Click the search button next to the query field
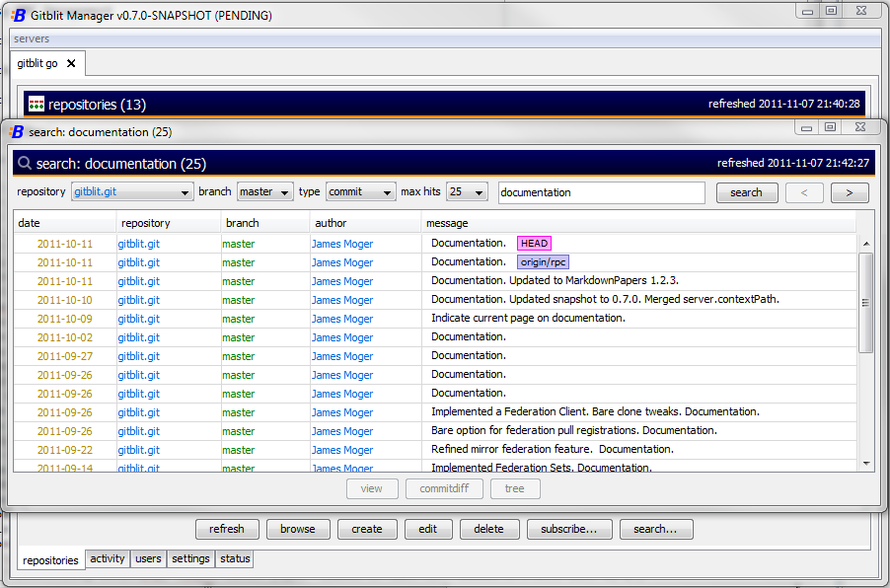Screen dimensions: 890x588 pyautogui.click(x=746, y=192)
